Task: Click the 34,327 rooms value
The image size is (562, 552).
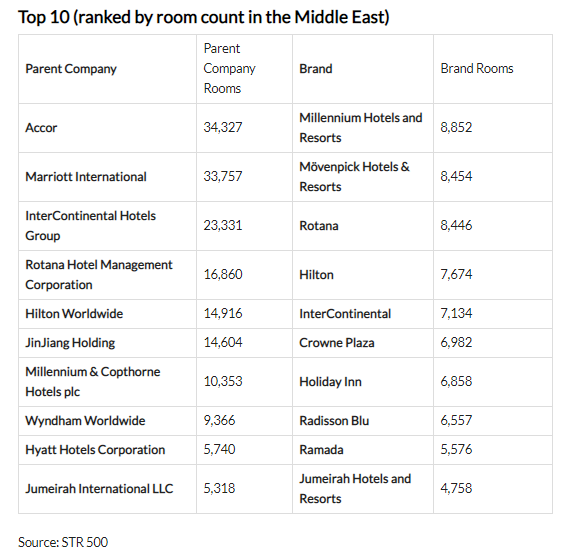Action: click(223, 127)
